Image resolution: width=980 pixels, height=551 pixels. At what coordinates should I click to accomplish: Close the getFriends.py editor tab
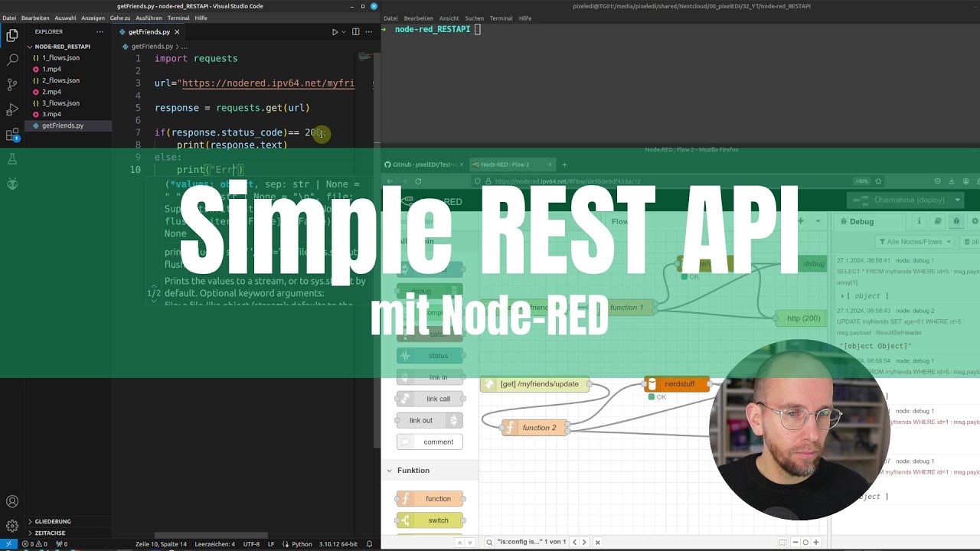click(x=177, y=32)
